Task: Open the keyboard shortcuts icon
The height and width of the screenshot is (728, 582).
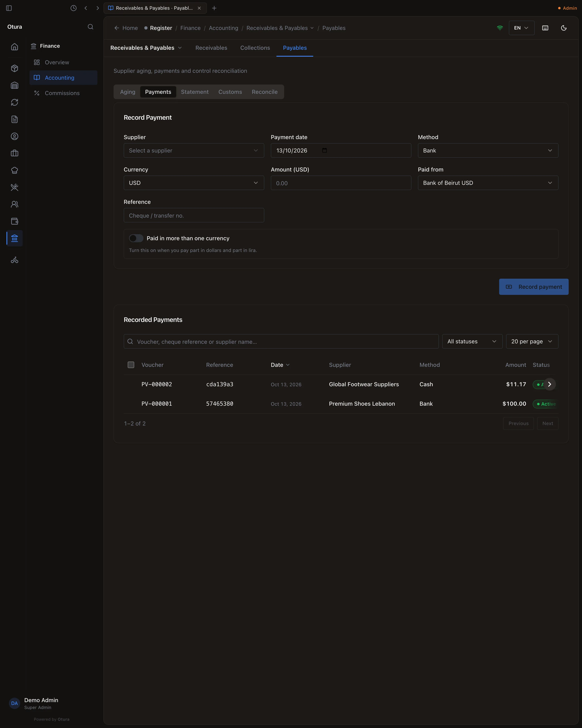Action: click(545, 28)
